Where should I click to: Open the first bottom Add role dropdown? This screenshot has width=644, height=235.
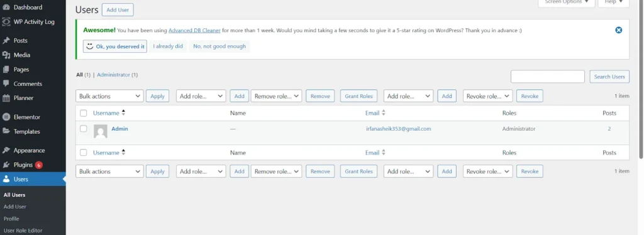tap(201, 172)
